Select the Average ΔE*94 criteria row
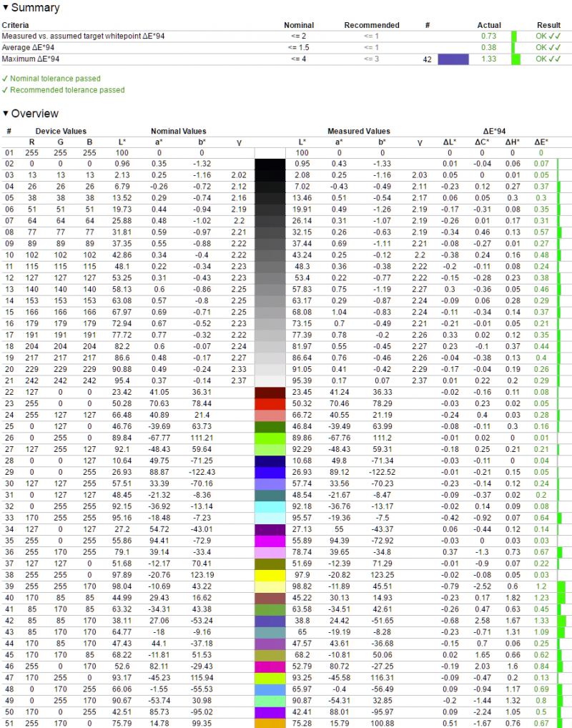The height and width of the screenshot is (728, 572). (x=286, y=47)
